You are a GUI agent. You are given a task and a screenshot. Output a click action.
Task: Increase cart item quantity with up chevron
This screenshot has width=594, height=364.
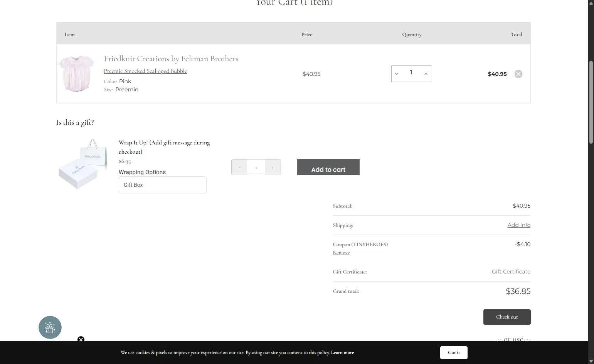426,74
